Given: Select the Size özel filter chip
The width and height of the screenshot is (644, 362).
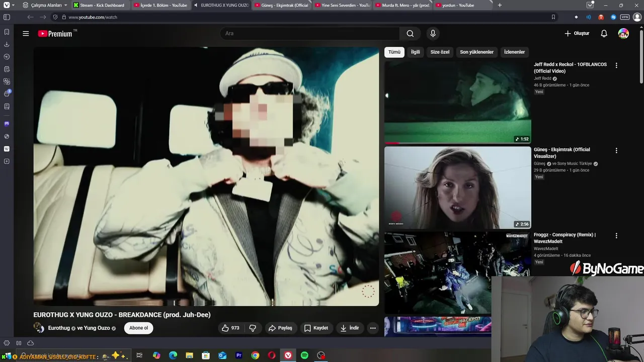Looking at the screenshot, I should coord(440,52).
